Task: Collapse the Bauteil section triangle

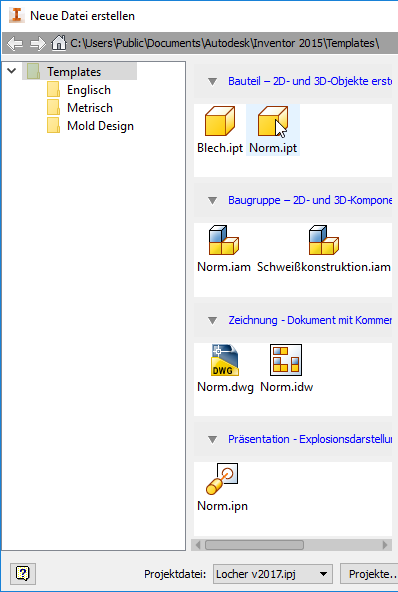Action: [213, 82]
